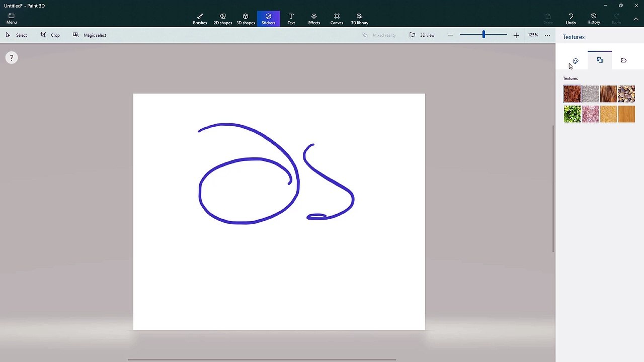Open the custom stickers folder tab
Screen dimensions: 644x362
(x=624, y=60)
